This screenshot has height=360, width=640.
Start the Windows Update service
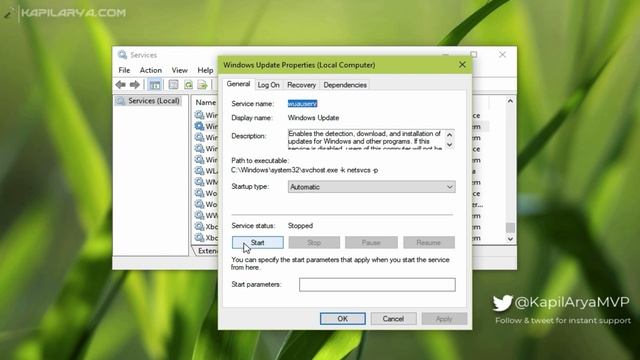click(258, 242)
